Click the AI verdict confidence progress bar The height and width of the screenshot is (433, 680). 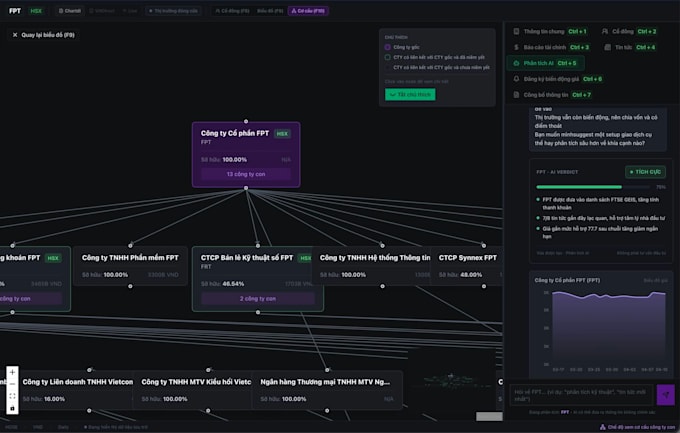point(593,187)
